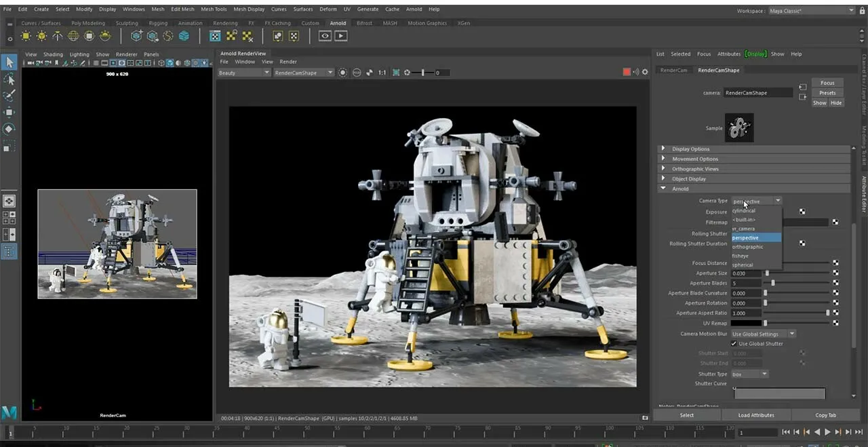Stop the render with the red button
Screen dimensions: 868x447
pyautogui.click(x=627, y=72)
